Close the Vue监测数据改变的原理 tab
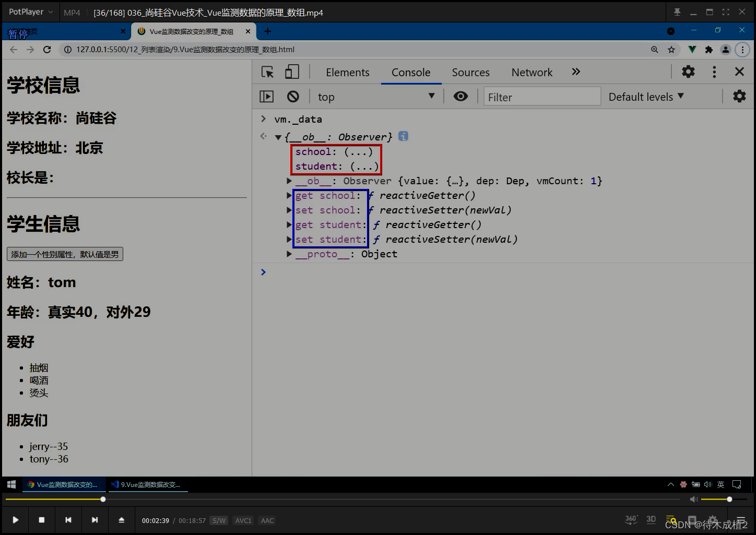The width and height of the screenshot is (756, 535). point(248,31)
